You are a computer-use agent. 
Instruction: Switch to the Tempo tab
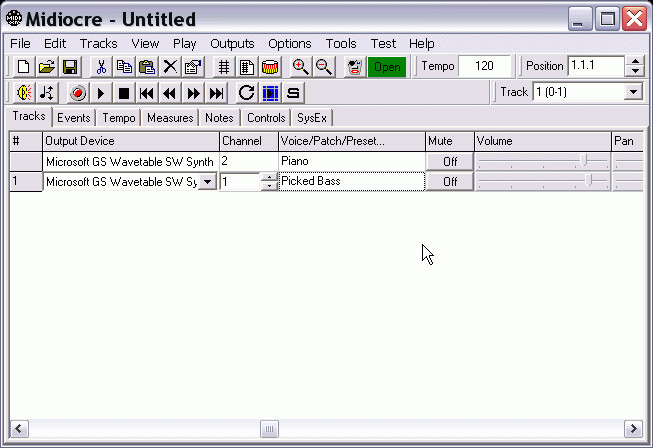[x=119, y=118]
